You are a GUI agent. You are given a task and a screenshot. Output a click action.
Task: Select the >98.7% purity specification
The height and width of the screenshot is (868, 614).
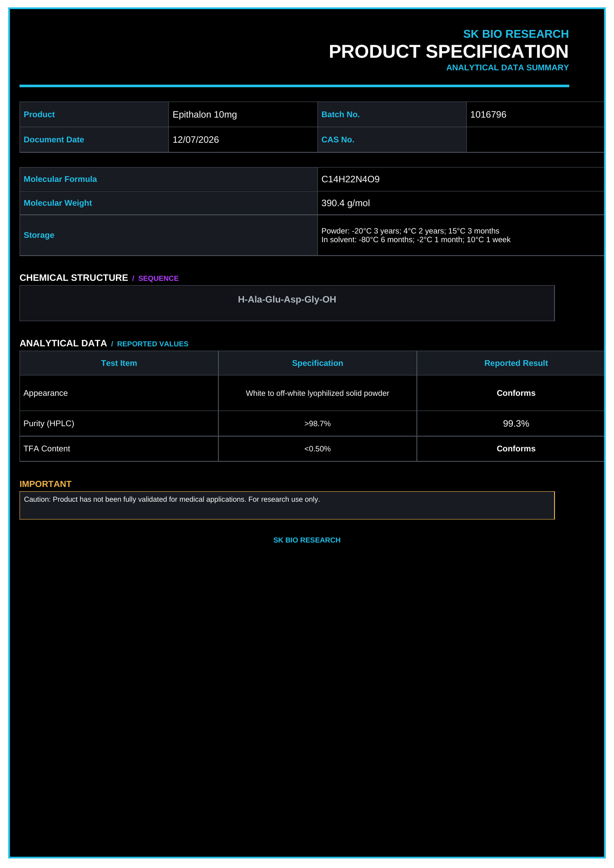coord(317,424)
